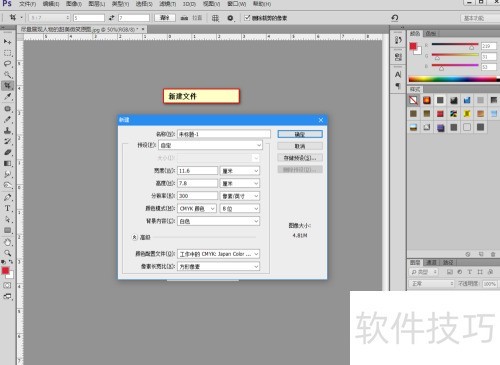This screenshot has height=365, width=500.
Task: Select the Hand tool
Action: coord(7,242)
